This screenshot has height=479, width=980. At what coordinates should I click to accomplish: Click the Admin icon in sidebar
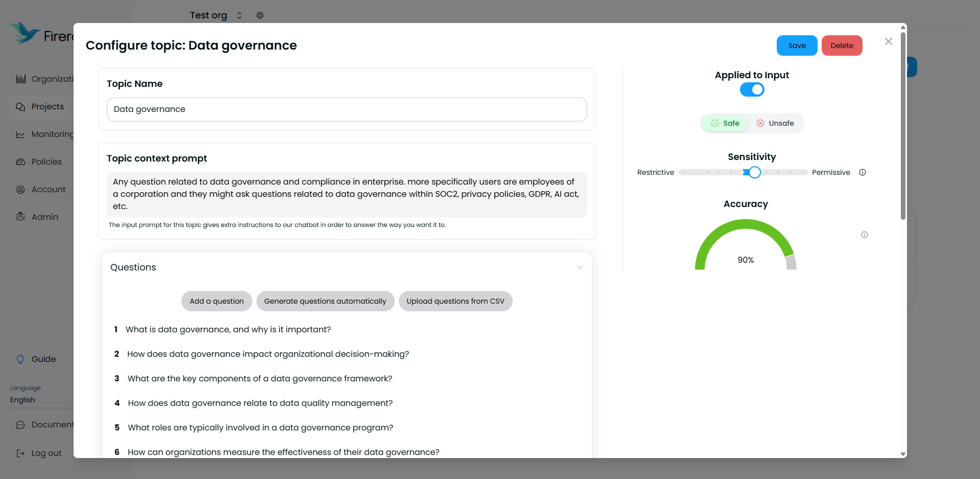click(x=20, y=217)
